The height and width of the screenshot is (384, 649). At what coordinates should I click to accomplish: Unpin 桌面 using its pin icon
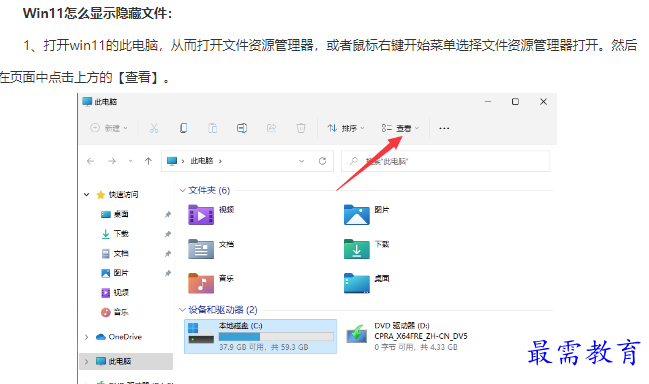point(168,214)
